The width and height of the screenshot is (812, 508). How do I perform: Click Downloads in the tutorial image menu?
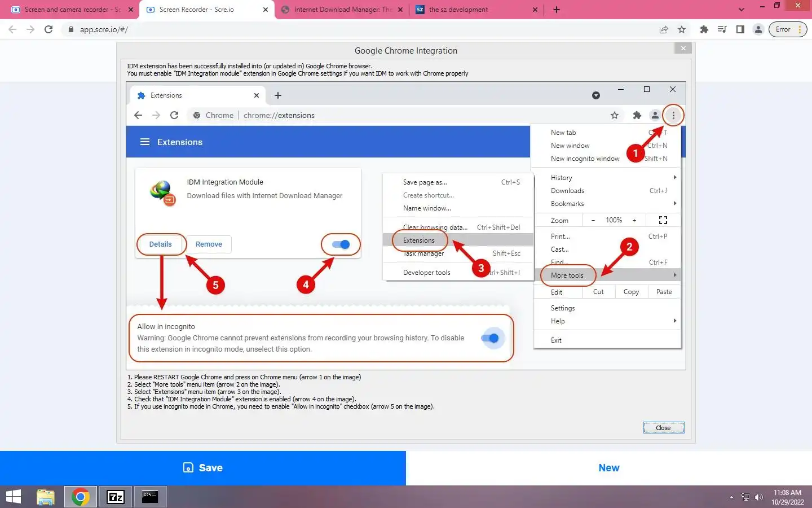click(567, 191)
